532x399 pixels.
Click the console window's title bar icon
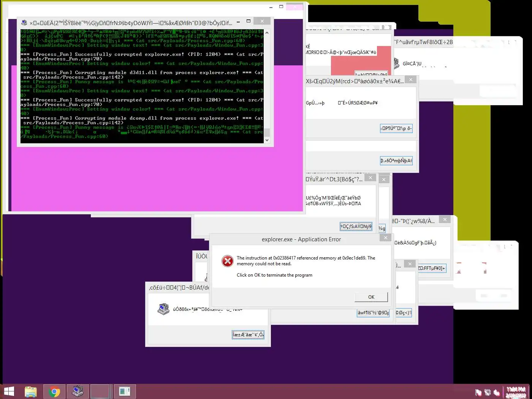click(x=24, y=22)
